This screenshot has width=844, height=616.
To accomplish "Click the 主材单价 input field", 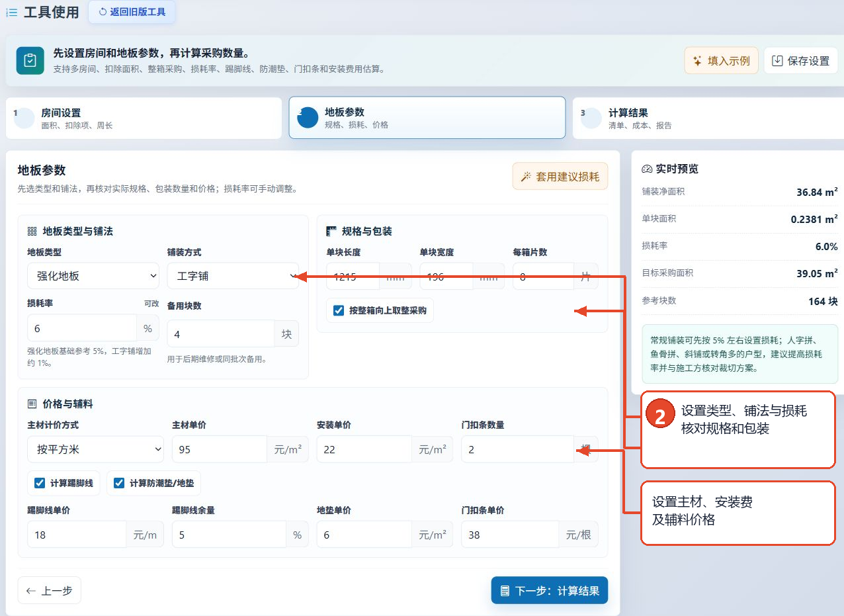I will pyautogui.click(x=220, y=449).
